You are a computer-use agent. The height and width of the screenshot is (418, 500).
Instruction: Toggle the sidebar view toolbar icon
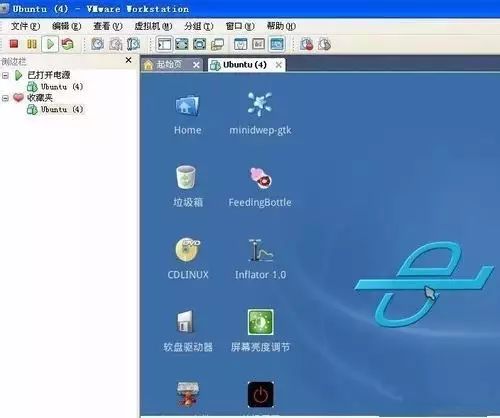(x=164, y=44)
